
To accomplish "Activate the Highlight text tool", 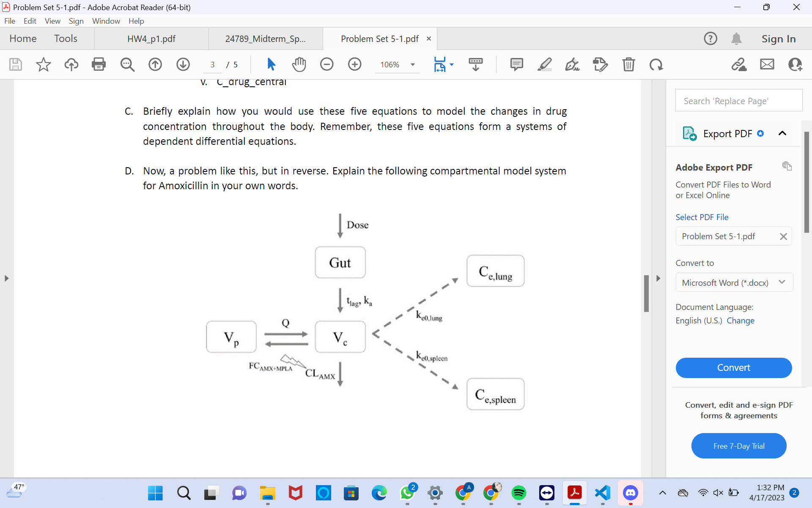I will tap(544, 64).
